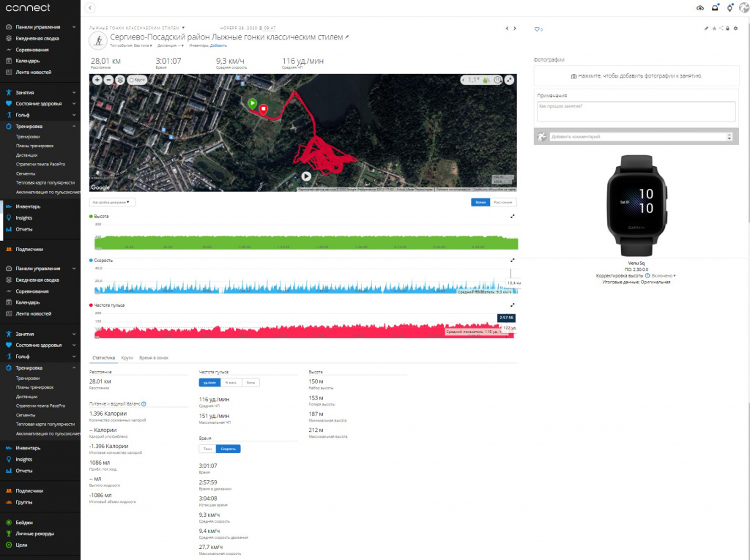Click help icon beside Корректировка высоты
750x560 pixels.
pos(647,276)
